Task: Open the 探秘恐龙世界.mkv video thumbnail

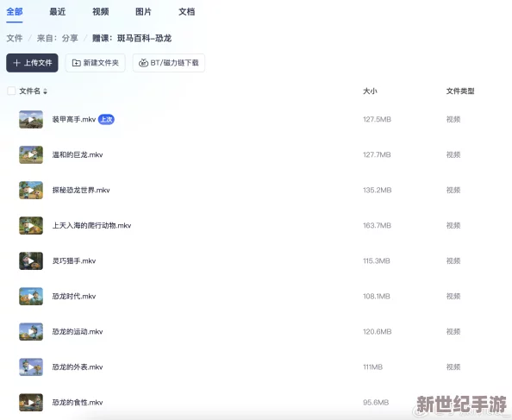Action: click(x=31, y=190)
